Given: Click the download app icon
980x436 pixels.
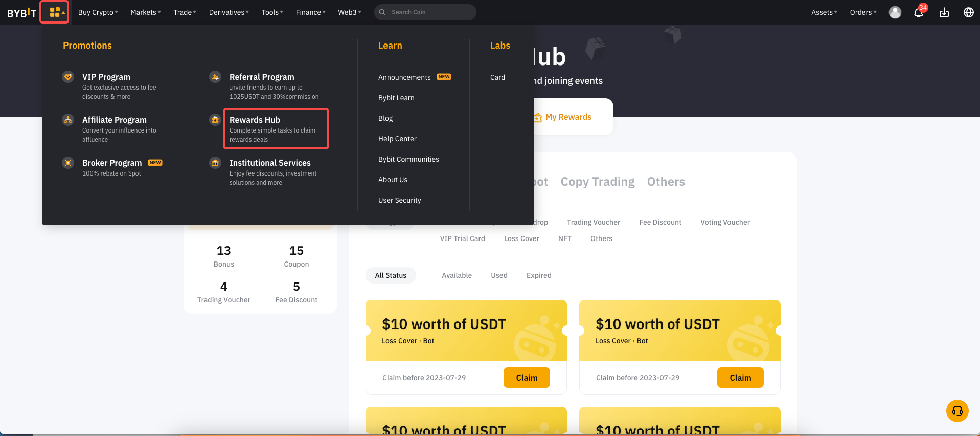Looking at the screenshot, I should 944,12.
